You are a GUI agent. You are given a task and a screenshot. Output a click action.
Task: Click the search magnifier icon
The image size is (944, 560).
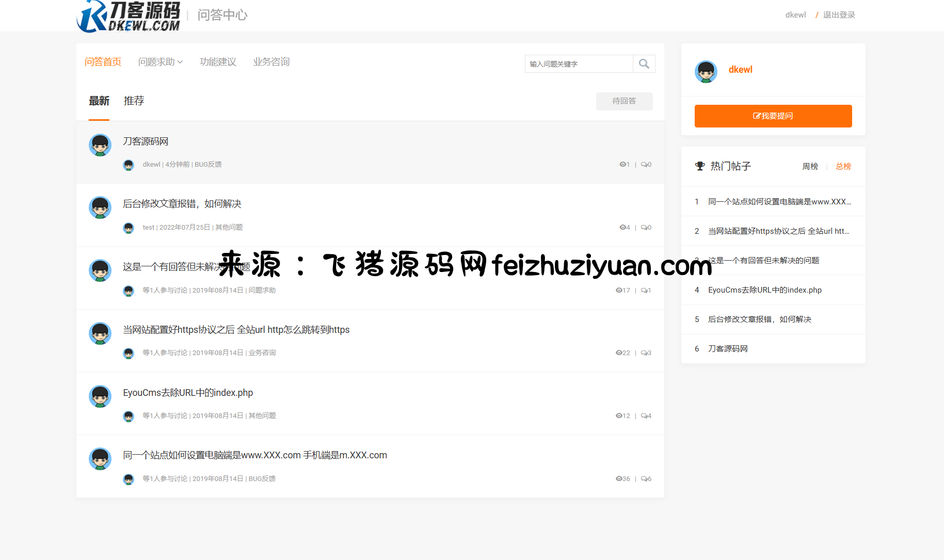coord(644,63)
